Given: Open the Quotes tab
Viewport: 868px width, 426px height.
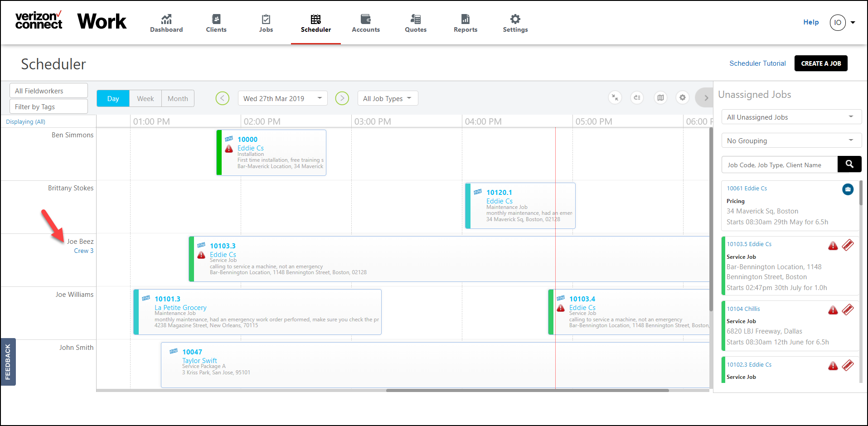Looking at the screenshot, I should click(x=415, y=23).
